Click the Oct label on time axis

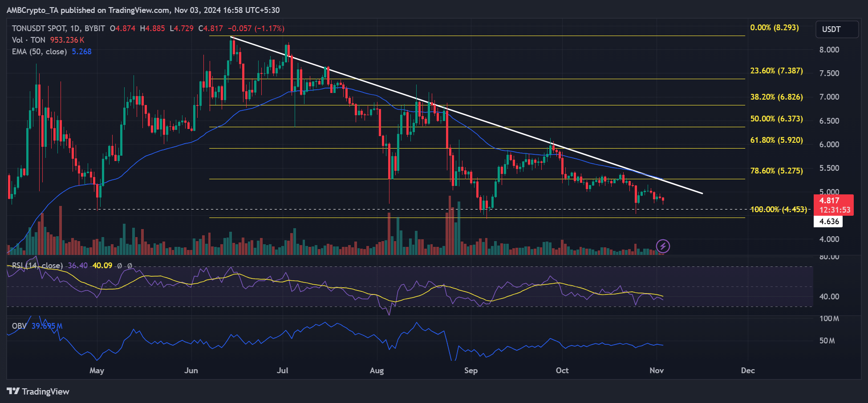click(x=562, y=371)
